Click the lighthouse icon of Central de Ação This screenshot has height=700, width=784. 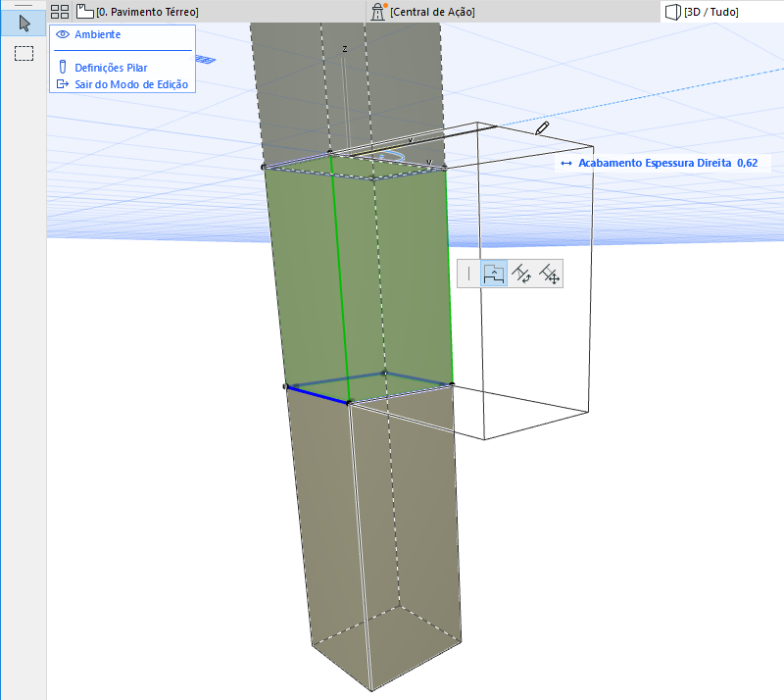click(x=378, y=12)
